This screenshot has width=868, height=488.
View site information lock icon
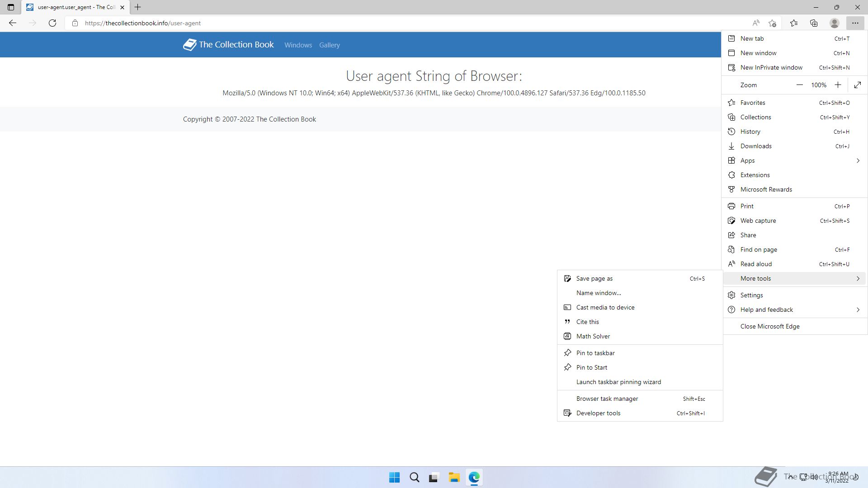(x=75, y=23)
